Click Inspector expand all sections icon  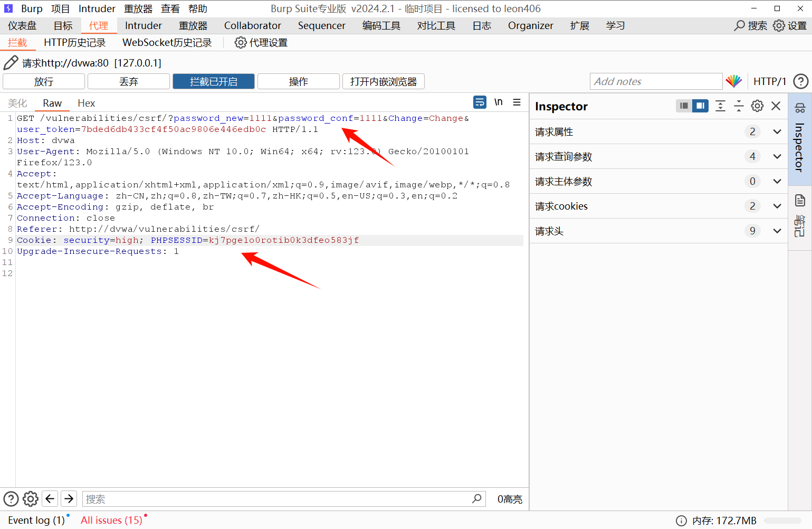pyautogui.click(x=720, y=106)
